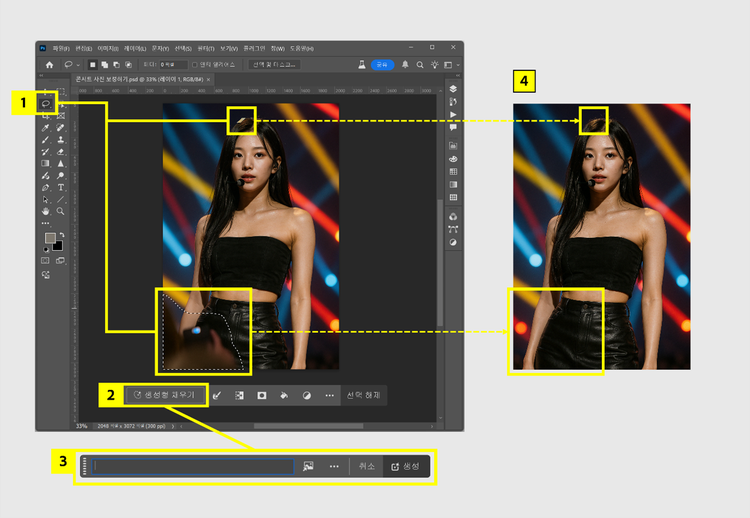Screen dimensions: 750x518
Task: Change screen mode icon in toolbar
Action: (x=60, y=261)
